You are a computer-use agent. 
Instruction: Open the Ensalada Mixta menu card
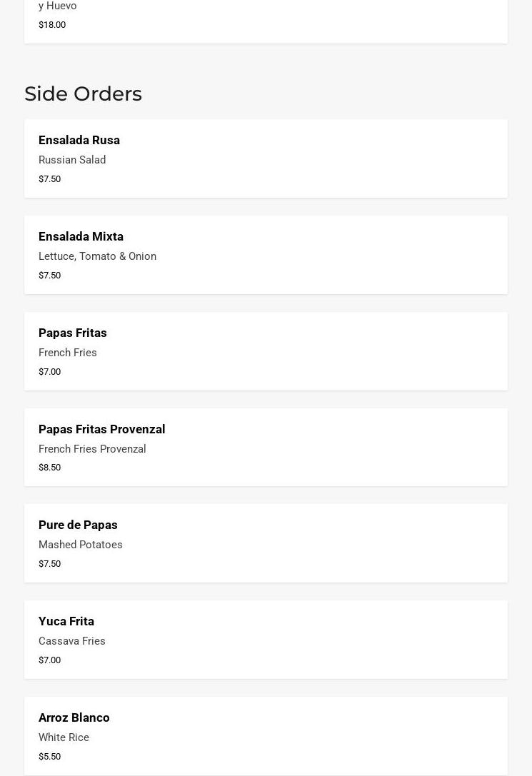point(266,255)
